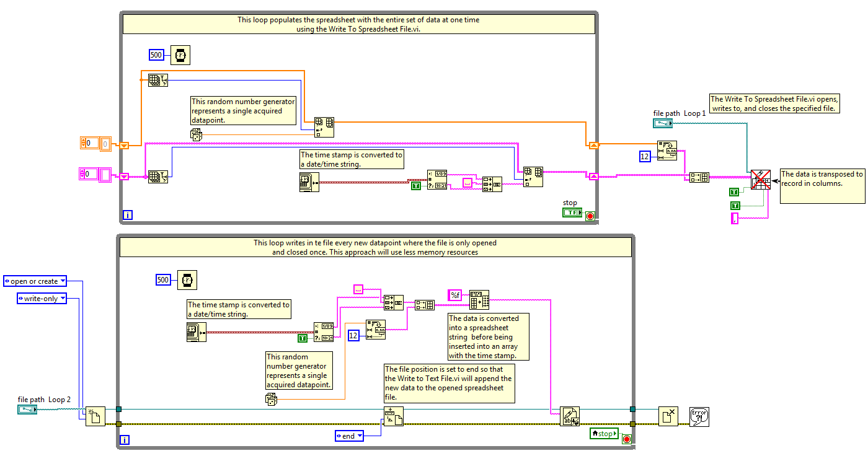
Task: Click the pink right shift register
Action: point(593,177)
